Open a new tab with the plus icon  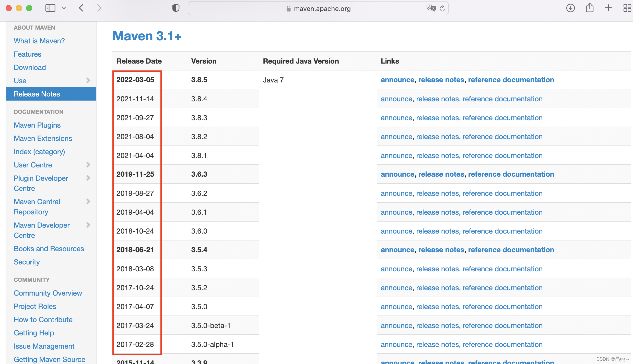click(x=608, y=8)
